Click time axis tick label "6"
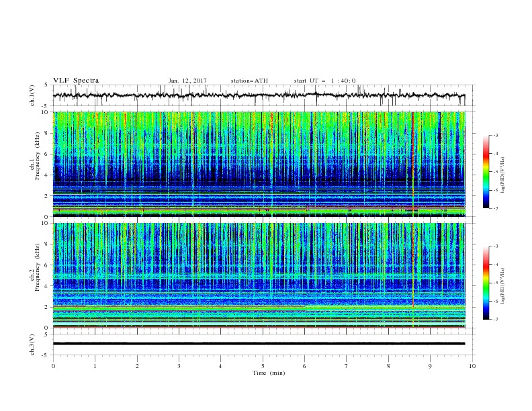532x411 pixels. 304,366
